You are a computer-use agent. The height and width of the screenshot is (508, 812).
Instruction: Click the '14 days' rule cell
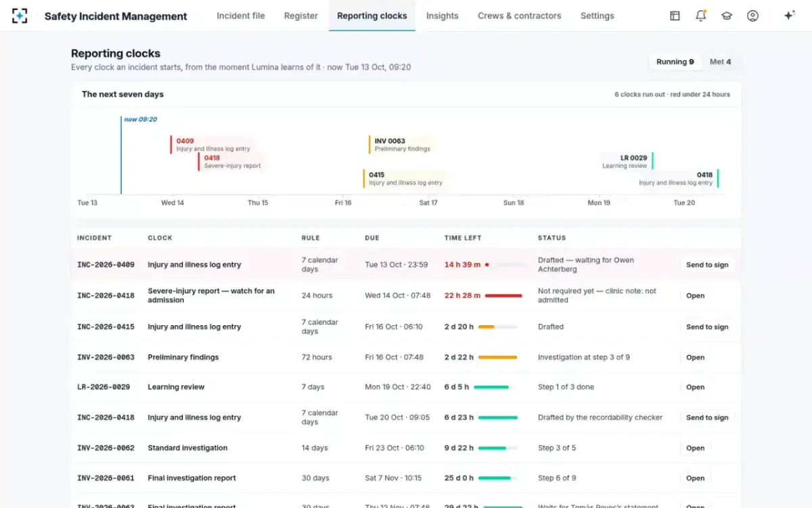tap(315, 448)
